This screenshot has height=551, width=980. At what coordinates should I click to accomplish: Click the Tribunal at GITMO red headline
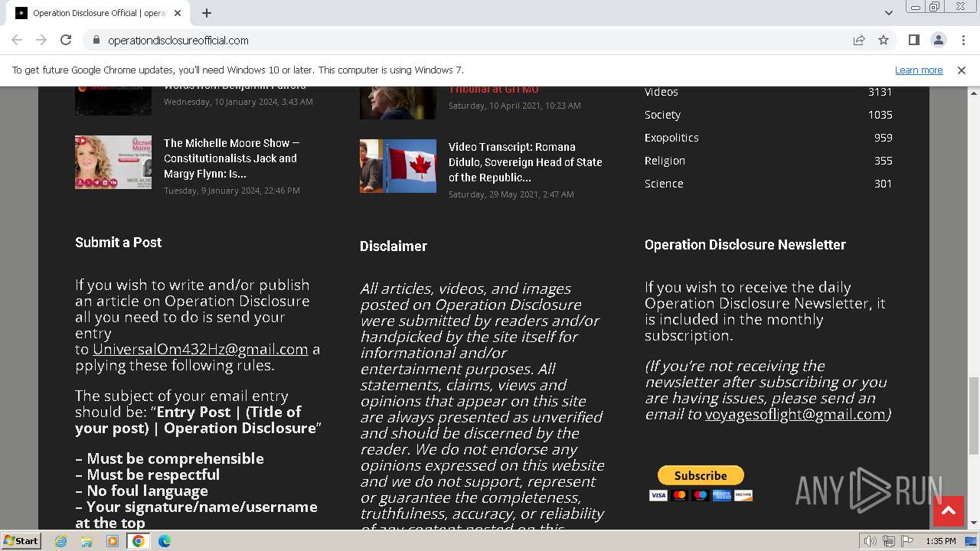tap(494, 90)
